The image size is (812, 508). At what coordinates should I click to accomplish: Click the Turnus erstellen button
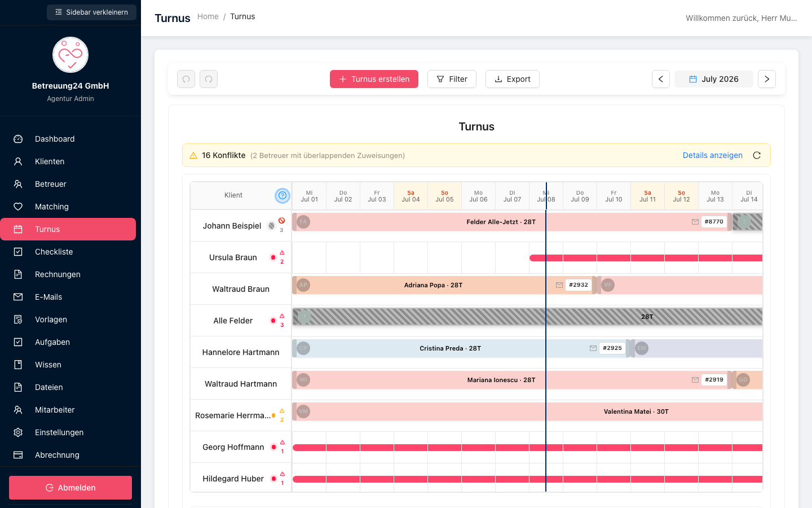point(374,79)
